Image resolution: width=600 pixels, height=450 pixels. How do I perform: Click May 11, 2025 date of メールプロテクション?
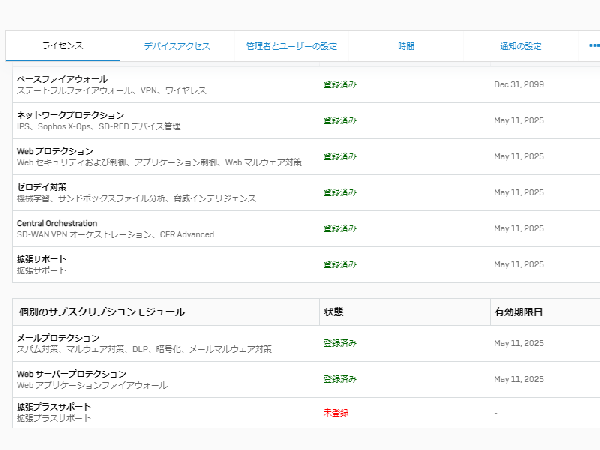click(519, 343)
